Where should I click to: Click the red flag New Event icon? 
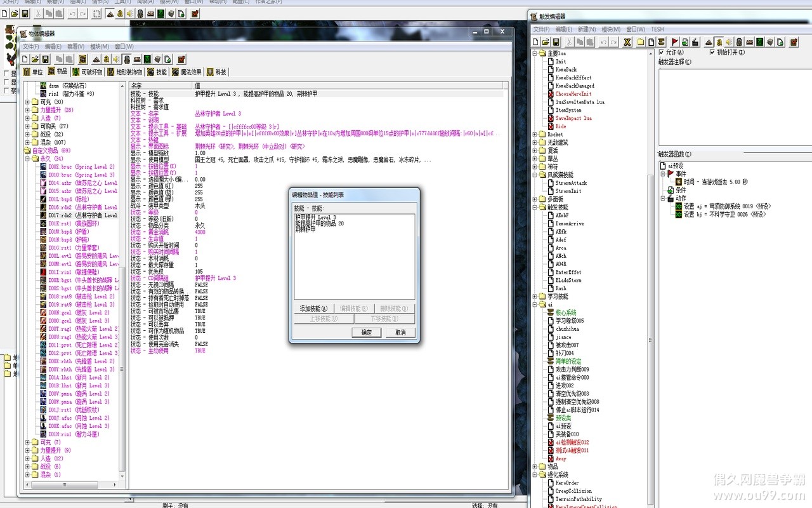pos(674,42)
